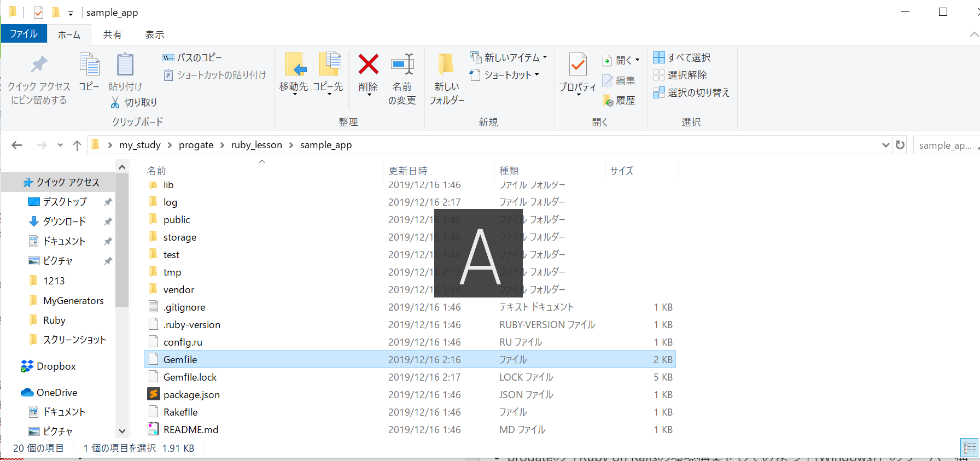Collapse the ribbon with chevron
The image size is (980, 461).
[973, 34]
